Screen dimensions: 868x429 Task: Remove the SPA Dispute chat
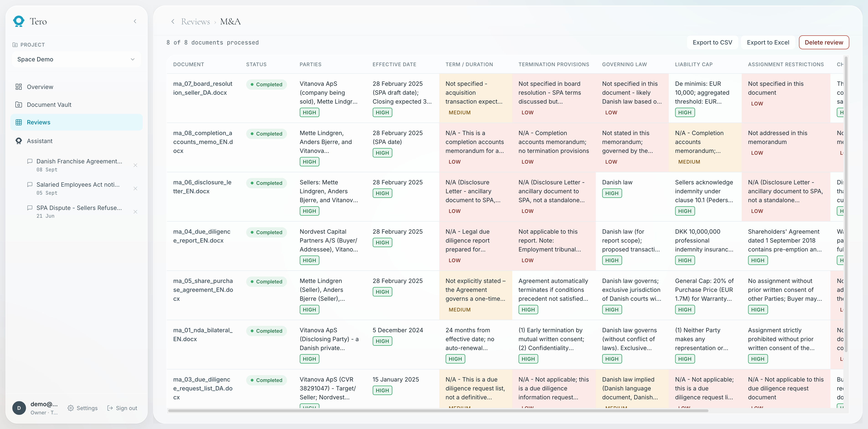click(135, 212)
